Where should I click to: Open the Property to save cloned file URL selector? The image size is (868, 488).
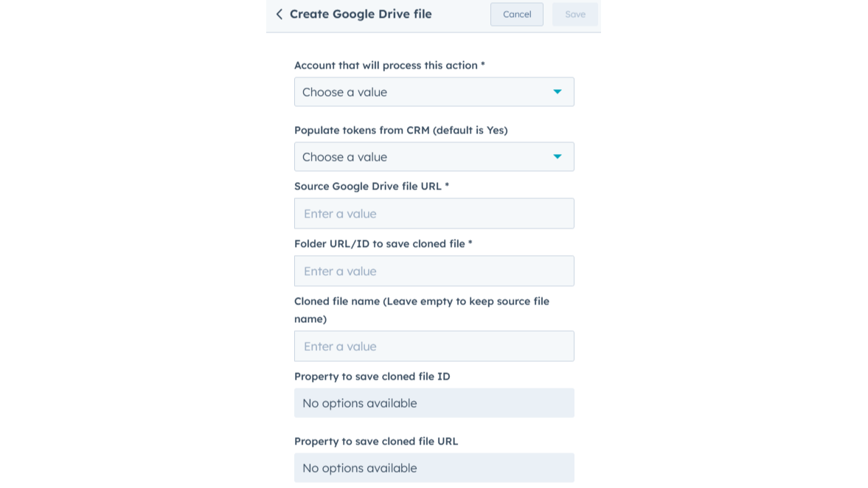click(434, 468)
